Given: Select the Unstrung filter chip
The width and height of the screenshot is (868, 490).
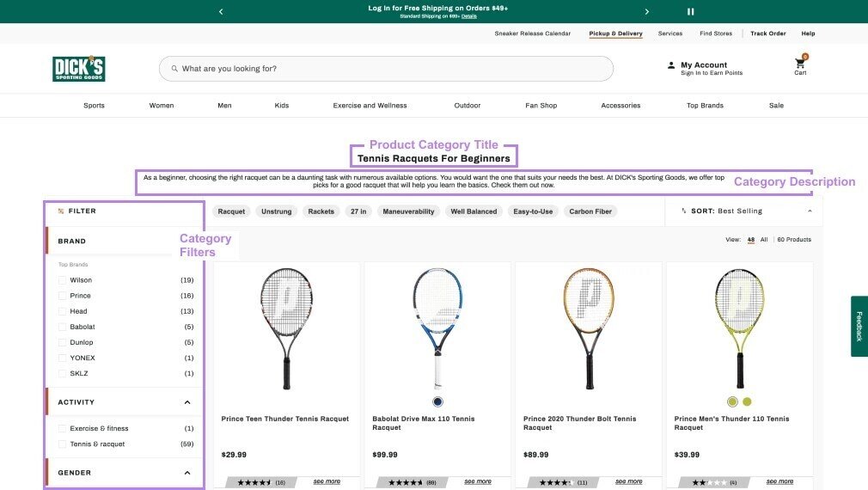Looking at the screenshot, I should 276,211.
